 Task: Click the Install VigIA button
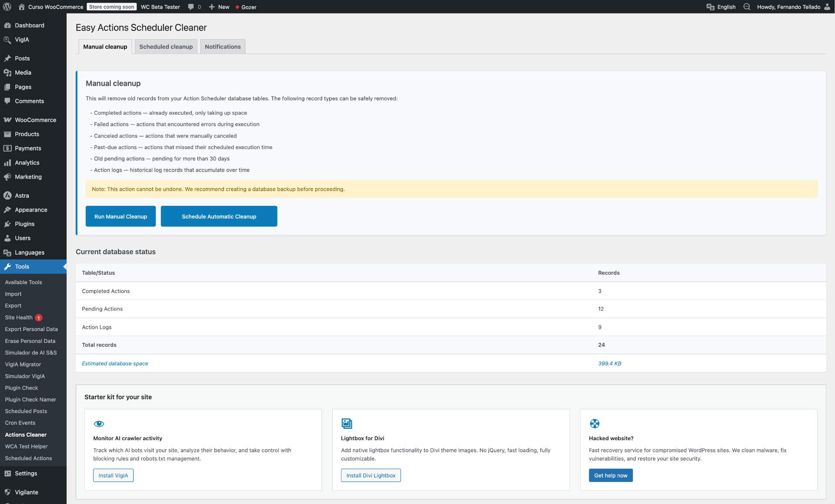113,475
